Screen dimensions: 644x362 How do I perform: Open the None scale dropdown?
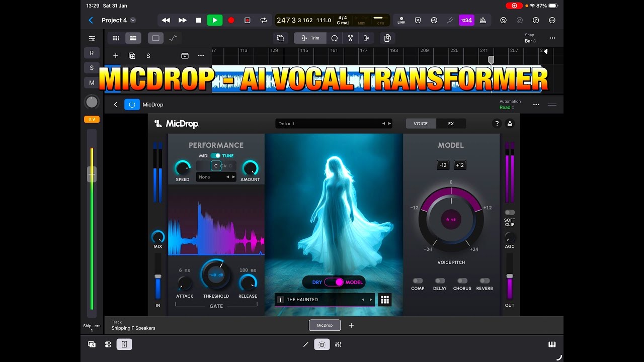(216, 177)
